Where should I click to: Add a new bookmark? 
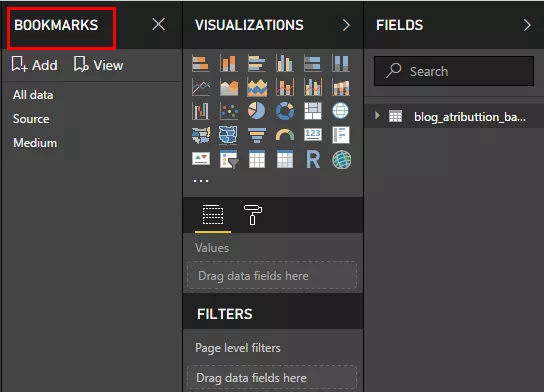pos(34,65)
